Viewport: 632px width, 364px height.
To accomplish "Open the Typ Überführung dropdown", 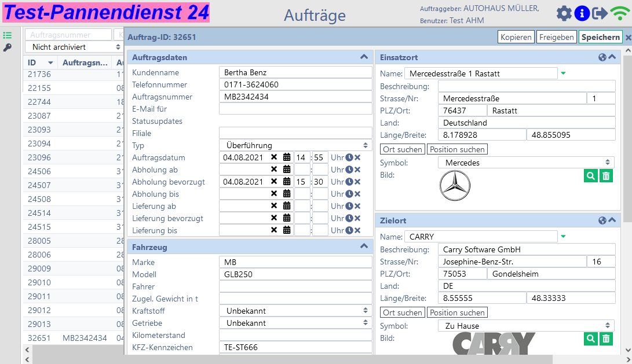I will pos(295,145).
